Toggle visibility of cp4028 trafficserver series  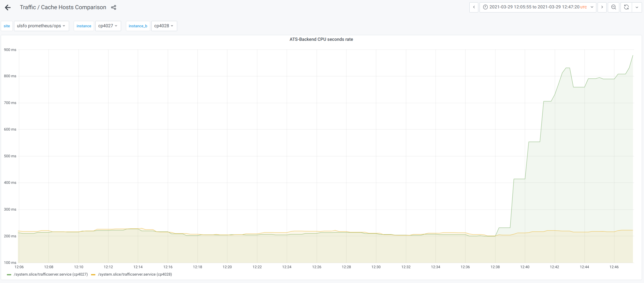click(135, 274)
